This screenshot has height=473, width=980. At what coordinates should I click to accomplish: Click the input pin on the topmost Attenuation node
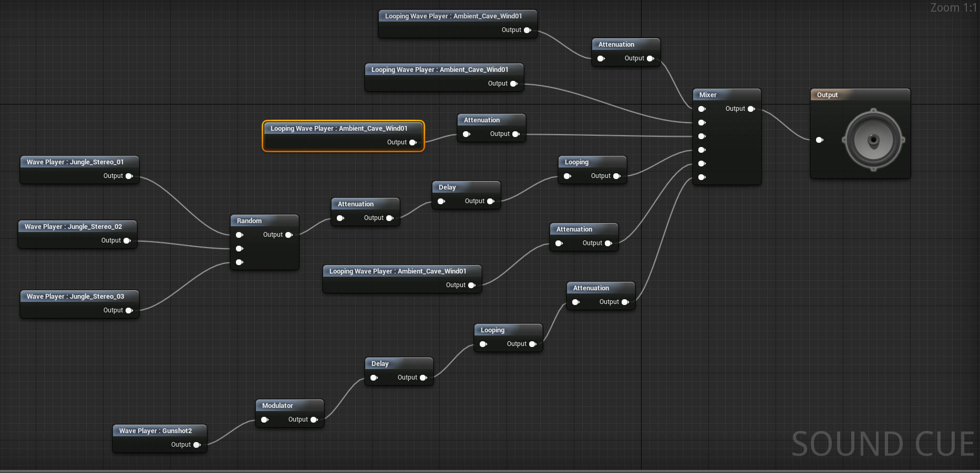point(601,58)
